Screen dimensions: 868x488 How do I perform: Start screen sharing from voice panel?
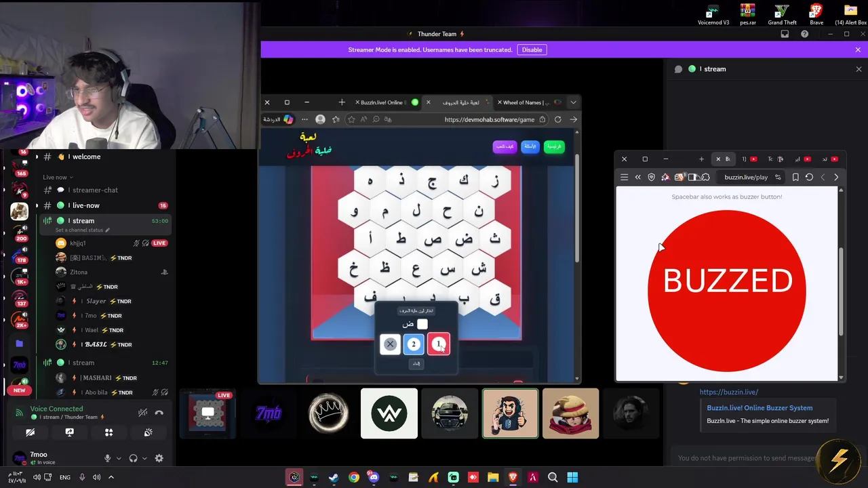69,432
